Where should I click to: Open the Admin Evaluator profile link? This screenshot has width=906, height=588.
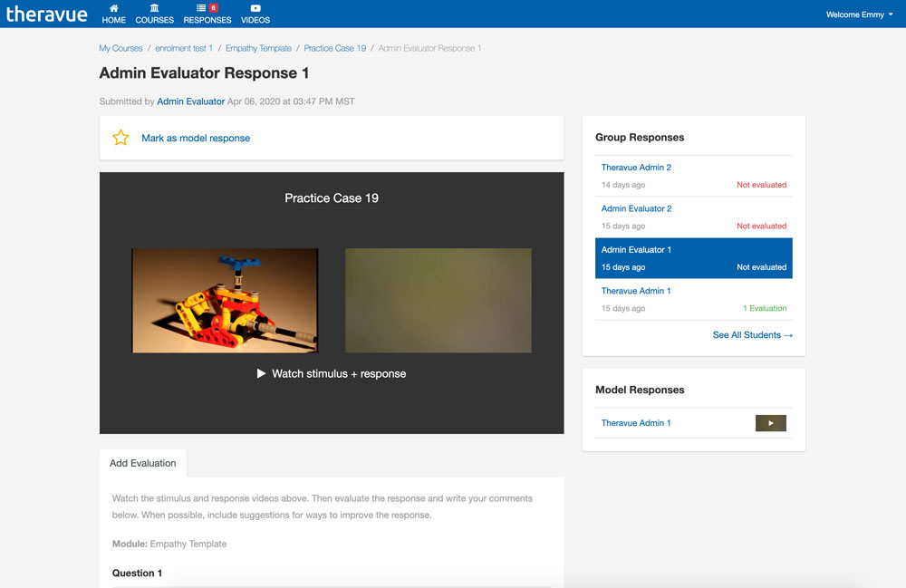click(190, 101)
